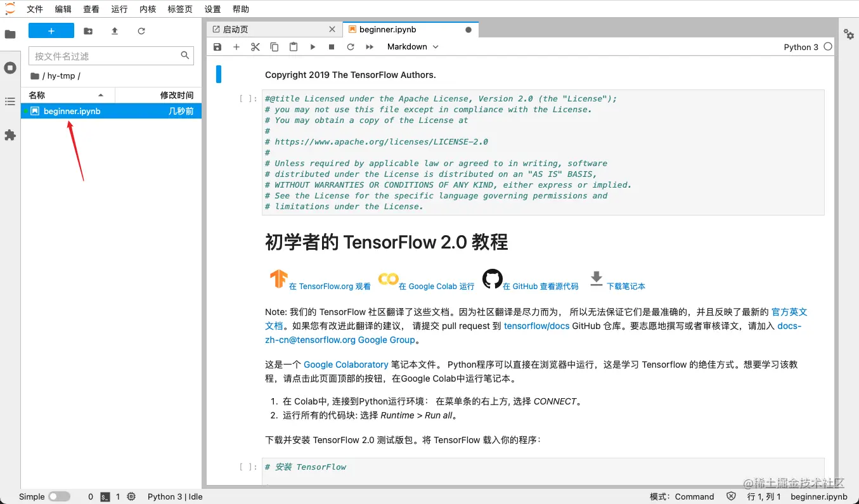Open the property inspector gears icon

848,34
